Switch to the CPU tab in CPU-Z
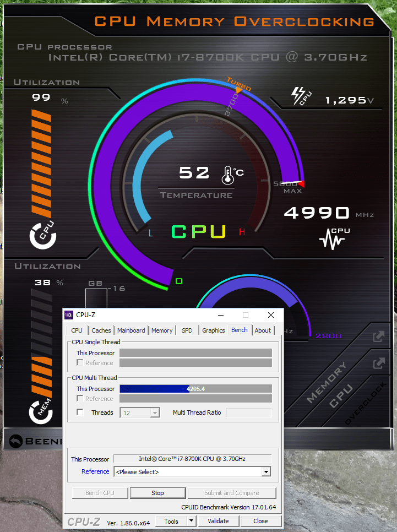 tap(77, 330)
